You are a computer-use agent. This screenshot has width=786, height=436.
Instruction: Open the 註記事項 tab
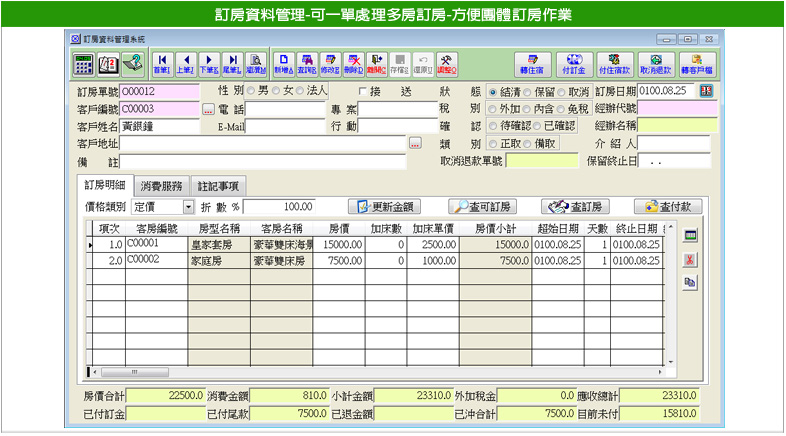[x=217, y=185]
